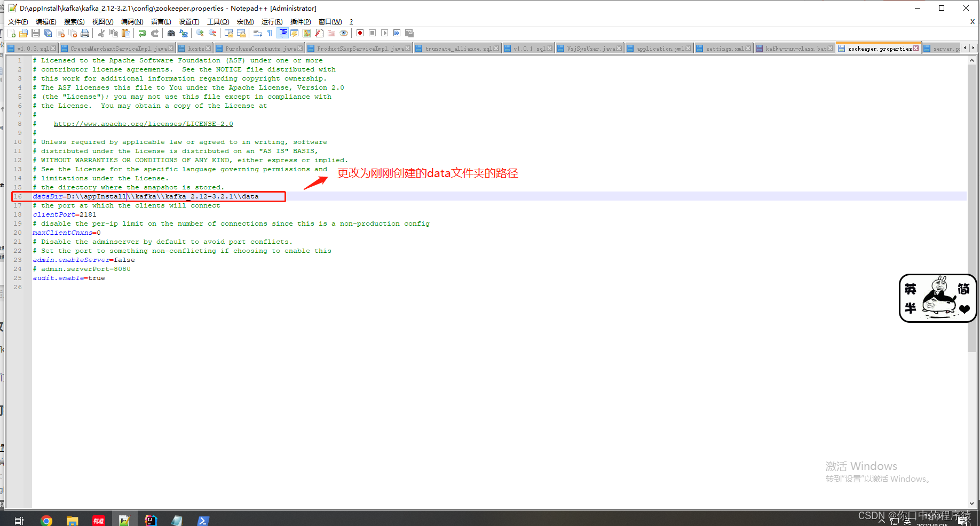Open the 搜索(S) menu
Viewport: 980px width, 526px height.
[x=74, y=22]
